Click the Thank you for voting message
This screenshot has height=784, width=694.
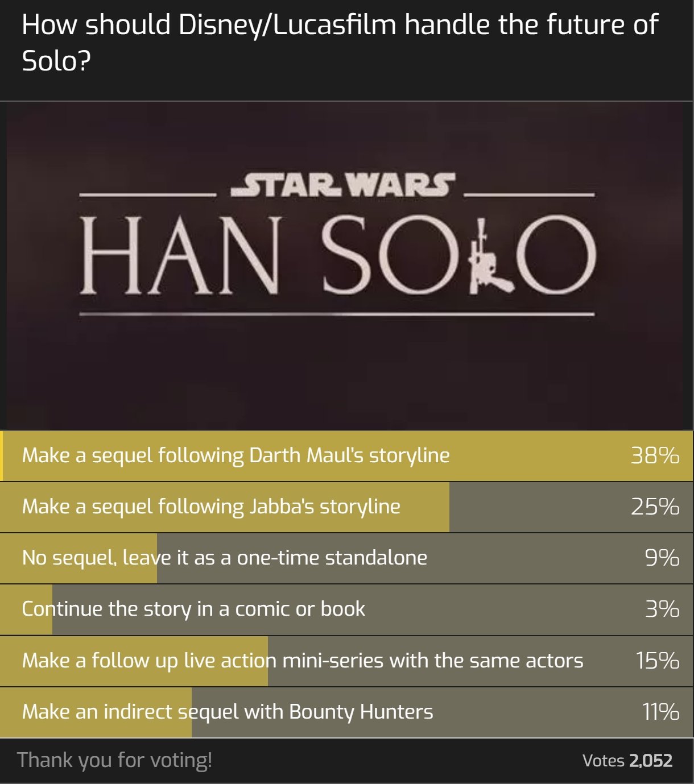pyautogui.click(x=114, y=760)
